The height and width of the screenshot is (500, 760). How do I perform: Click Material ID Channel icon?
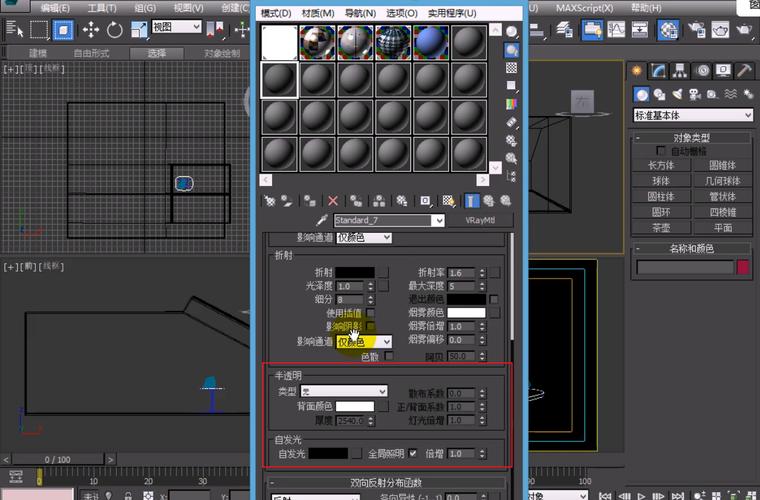(x=426, y=201)
